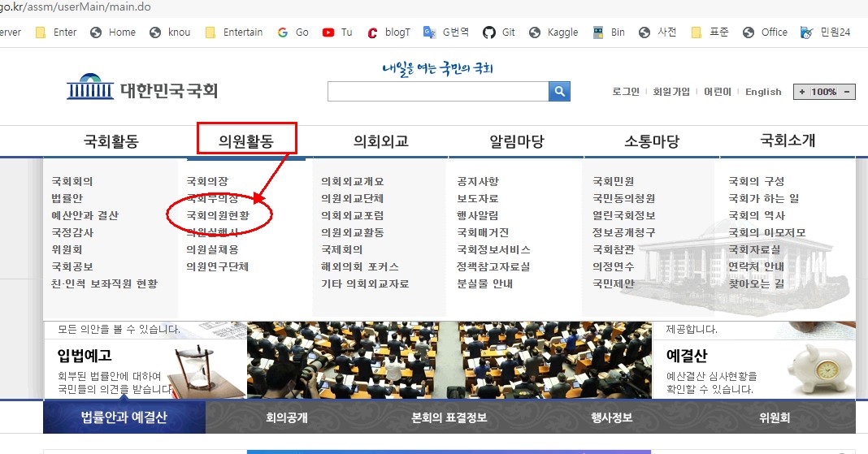Open 친·인척 보좌직원 현황 item
This screenshot has height=454, width=868.
coord(104,283)
